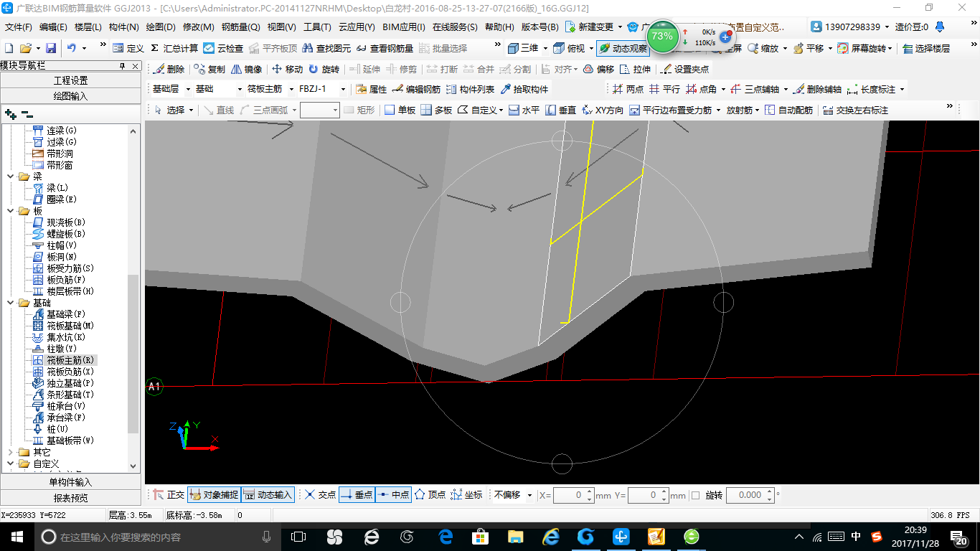Choose 单板 single slab mode
Image resolution: width=980 pixels, height=551 pixels.
400,110
